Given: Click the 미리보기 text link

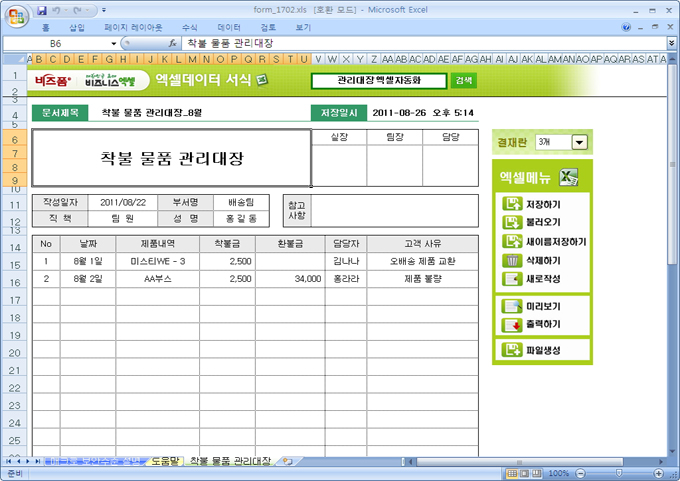Looking at the screenshot, I should [543, 307].
